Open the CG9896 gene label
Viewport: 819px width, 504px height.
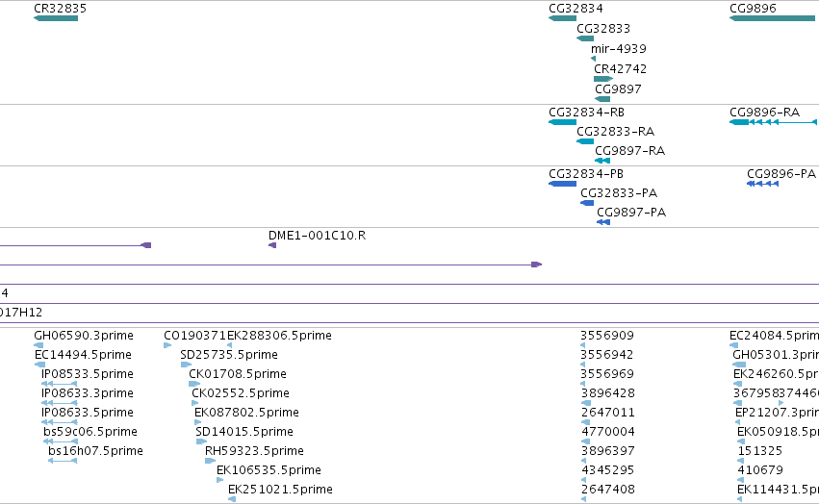pyautogui.click(x=753, y=9)
